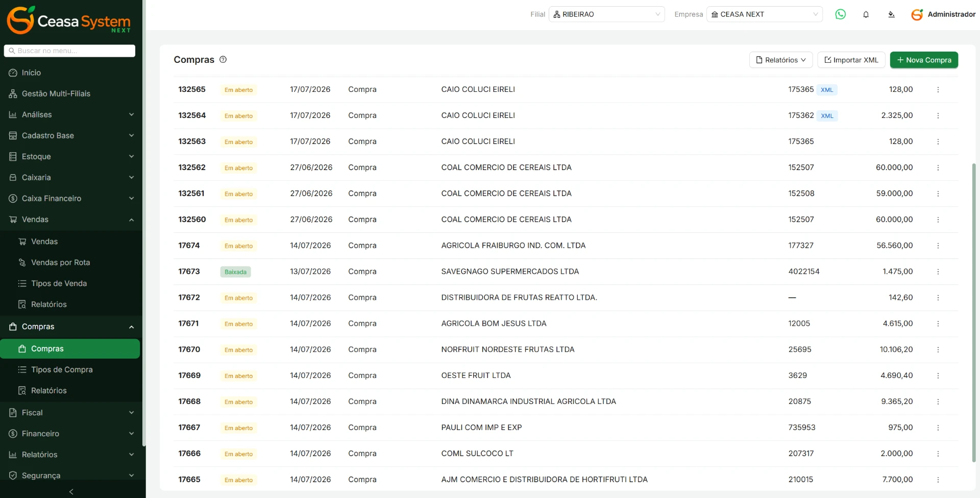The height and width of the screenshot is (498, 980).
Task: Expand Estoque menu section
Action: [x=71, y=156]
